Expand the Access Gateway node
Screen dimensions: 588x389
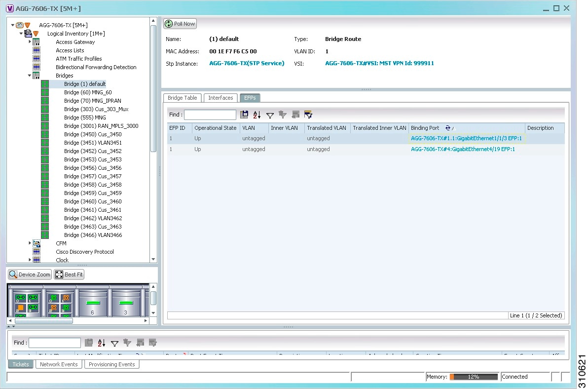[x=30, y=41]
